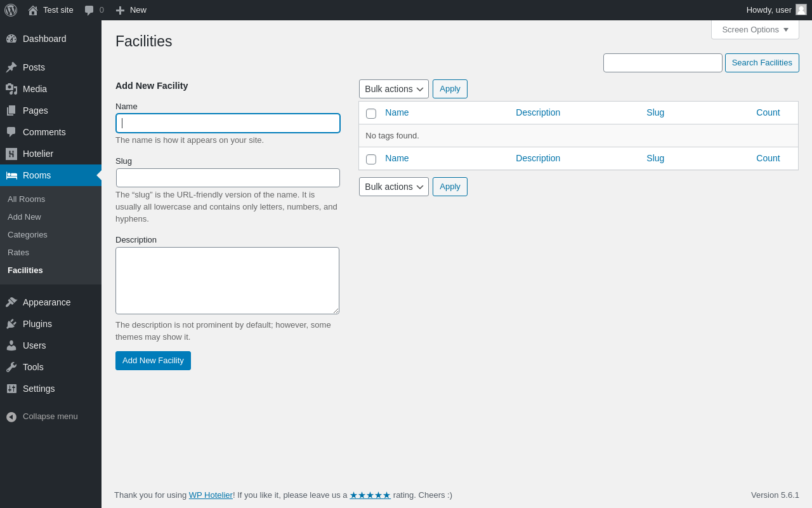Click Test site in the admin bar
The image size is (812, 508).
coord(58,10)
